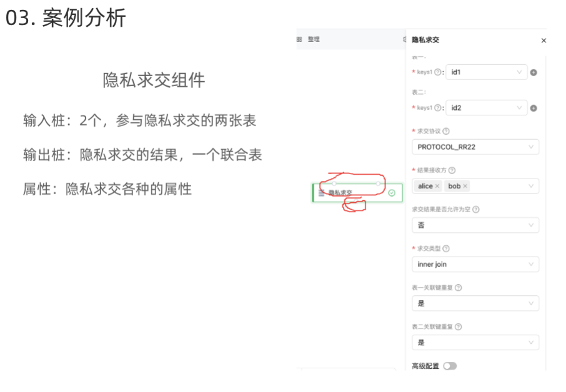Click the 隐私求交组件 subtitle text
566x392 pixels.
click(154, 80)
